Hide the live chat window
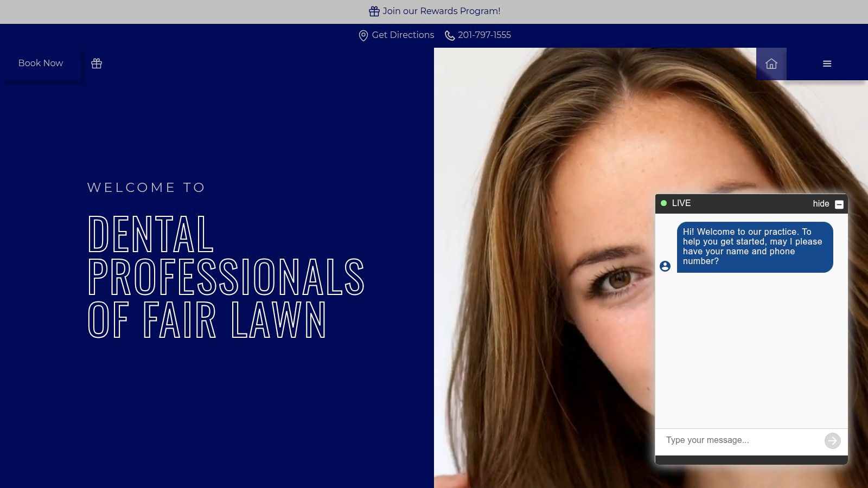868x488 pixels. click(821, 204)
